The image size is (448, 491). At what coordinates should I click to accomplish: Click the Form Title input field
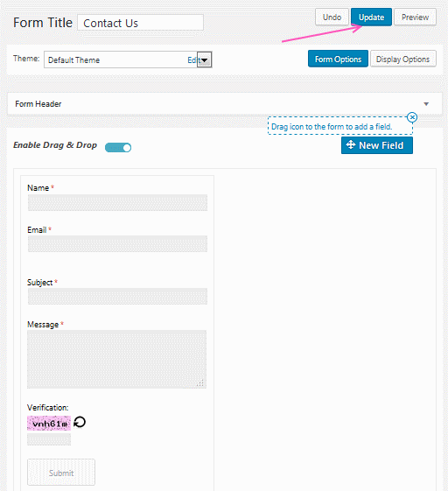point(140,23)
